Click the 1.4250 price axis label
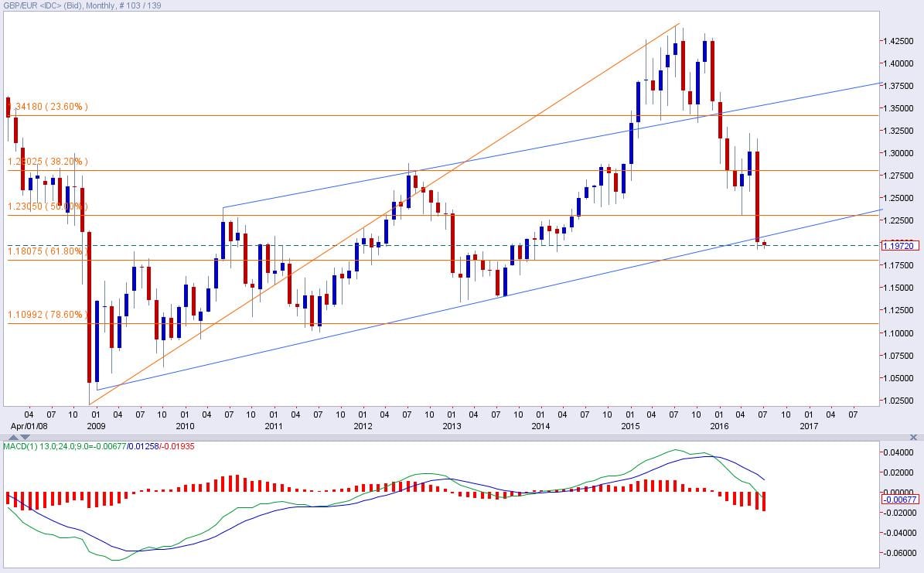The width and height of the screenshot is (924, 573). tap(898, 40)
